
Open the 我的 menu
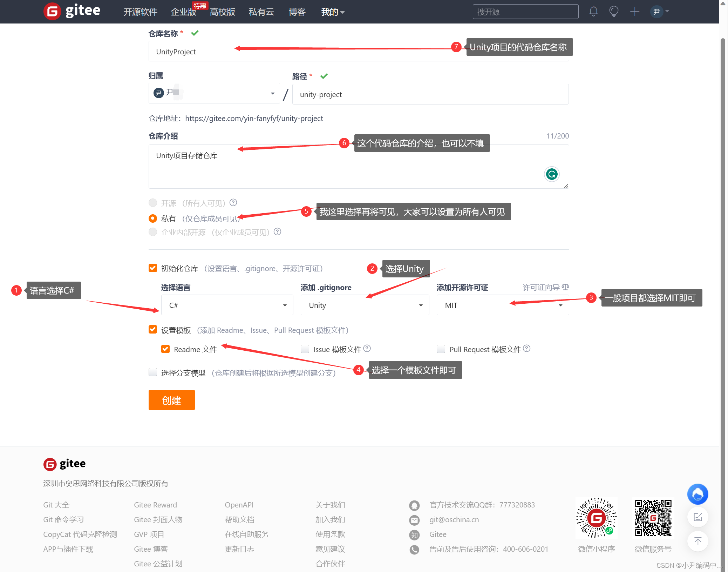click(332, 12)
